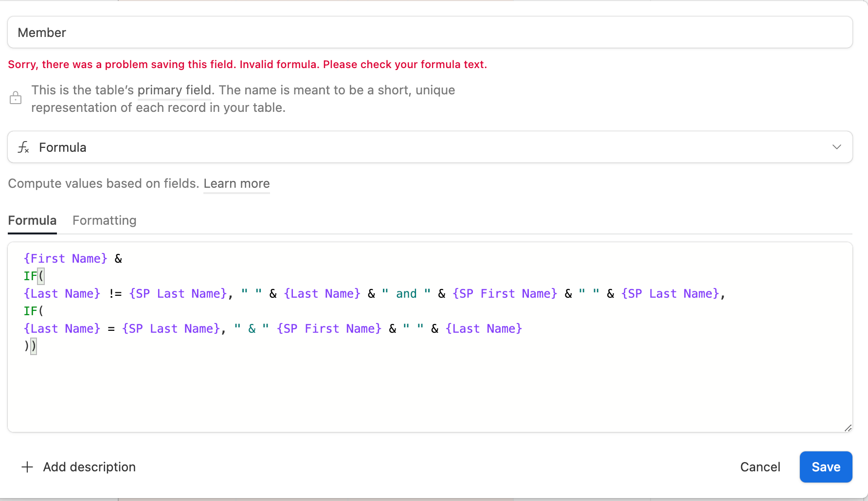Click the " and " string in formula
Viewport: 868px width, 501px height.
coord(406,293)
